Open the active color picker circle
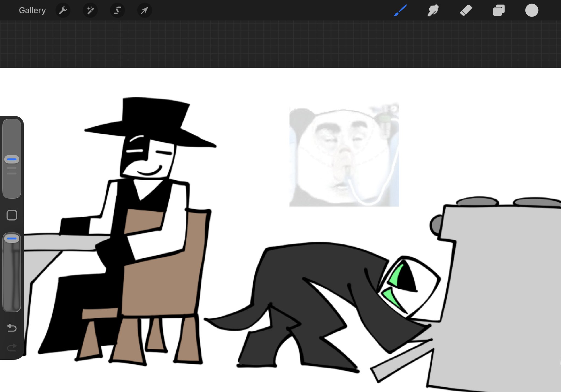Viewport: 561px width, 392px height. point(532,10)
